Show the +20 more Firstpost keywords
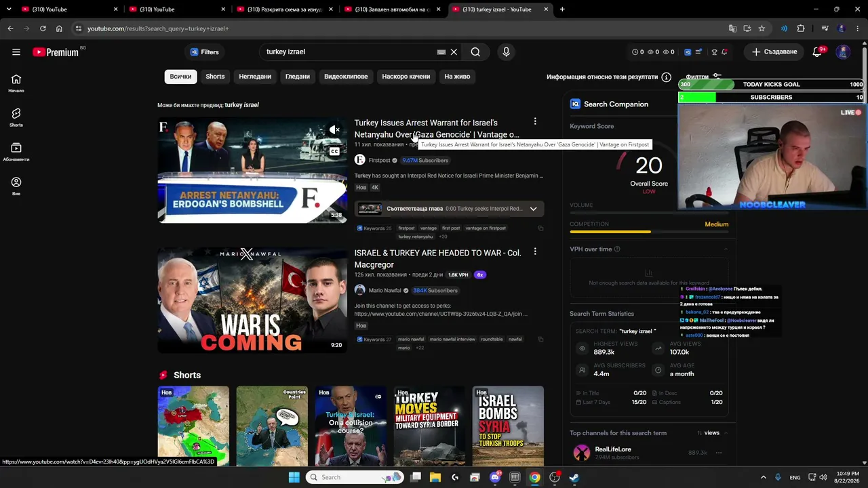Image resolution: width=868 pixels, height=488 pixels. tap(443, 237)
